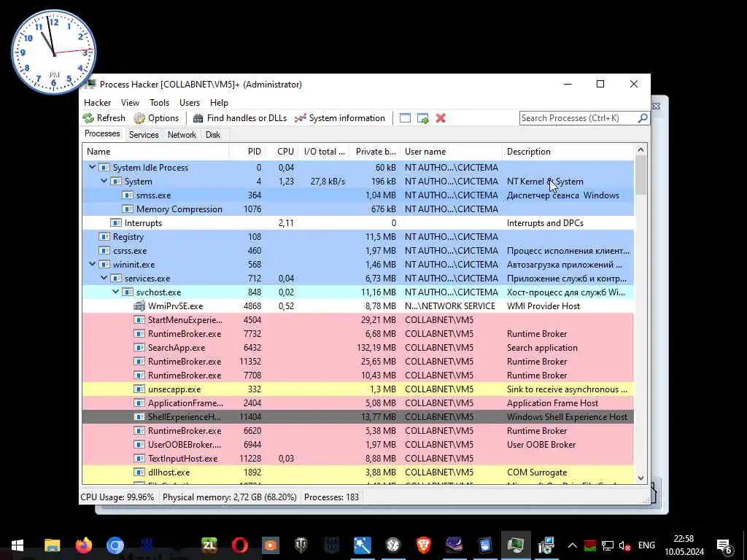The width and height of the screenshot is (747, 560).
Task: Click the SearchApp.exe process icon
Action: coord(139,348)
